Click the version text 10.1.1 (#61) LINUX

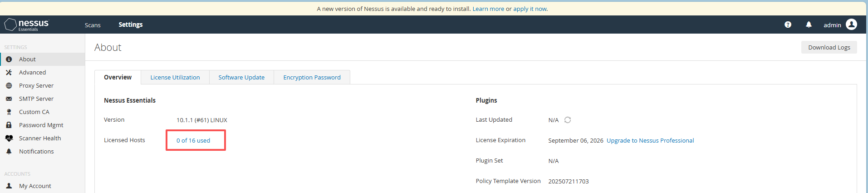pos(202,120)
